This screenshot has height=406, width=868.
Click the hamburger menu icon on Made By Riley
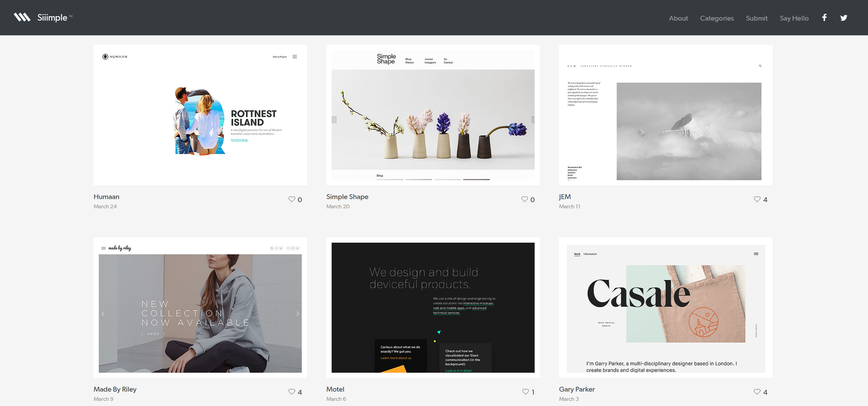[x=104, y=248]
